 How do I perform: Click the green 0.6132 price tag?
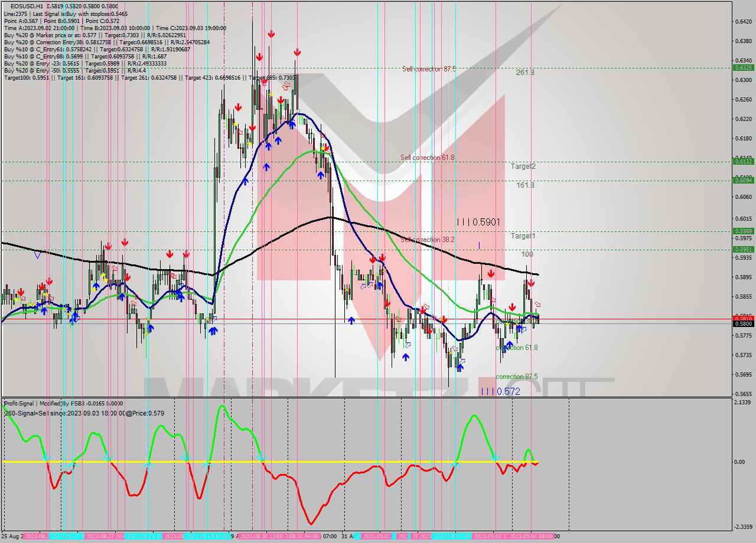click(743, 161)
